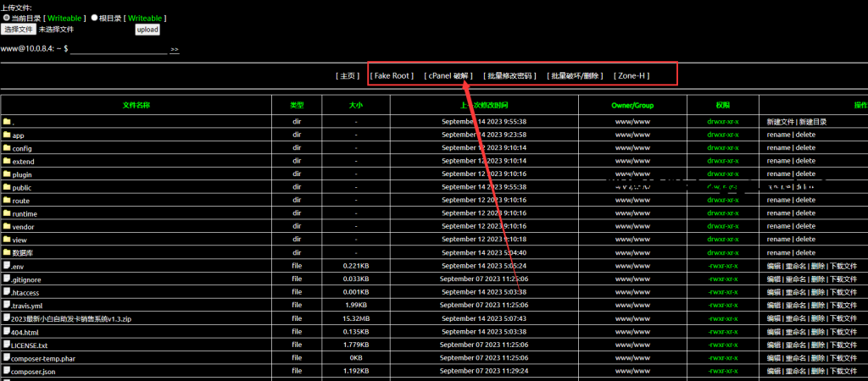Screen dimensions: 868x381
Task: Click rename in the app folder row
Action: (778, 135)
